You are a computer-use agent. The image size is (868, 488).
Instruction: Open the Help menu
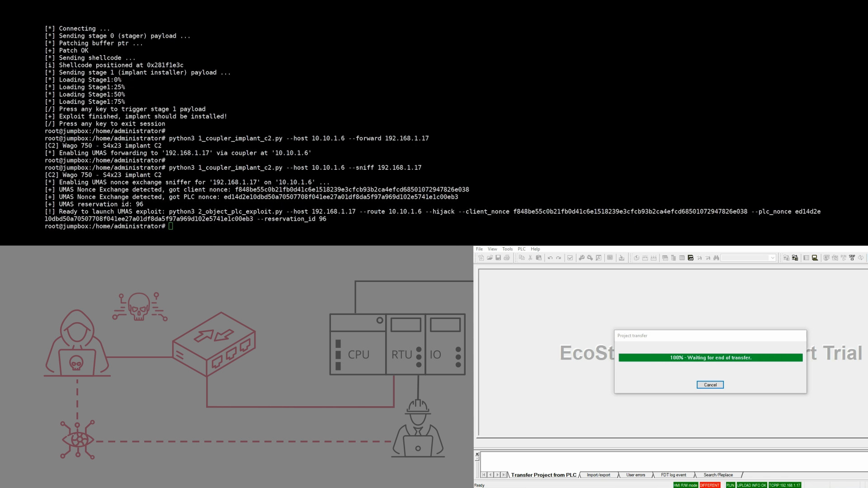pyautogui.click(x=535, y=249)
